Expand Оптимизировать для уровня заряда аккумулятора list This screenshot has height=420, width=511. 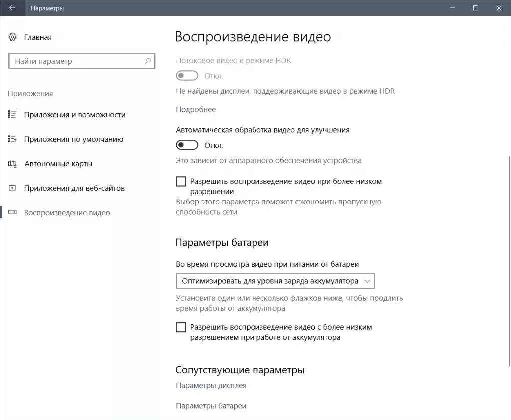pyautogui.click(x=275, y=281)
